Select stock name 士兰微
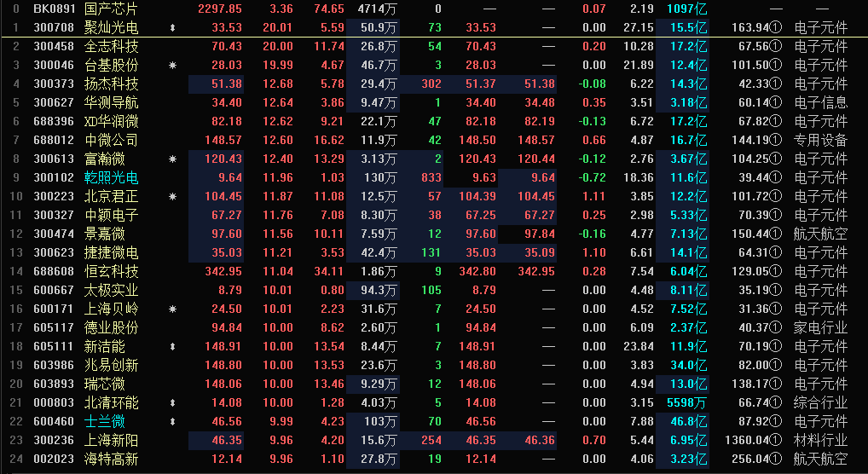The image size is (868, 474). pyautogui.click(x=104, y=421)
